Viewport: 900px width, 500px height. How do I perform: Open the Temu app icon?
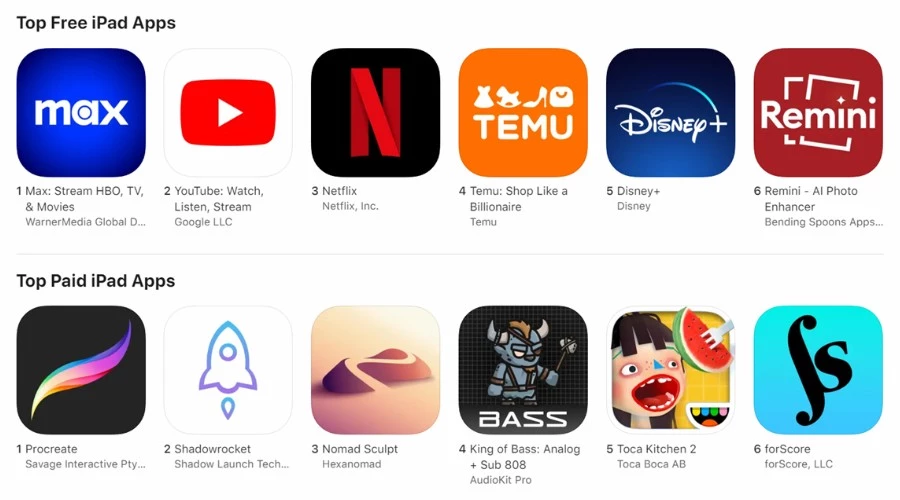click(523, 113)
